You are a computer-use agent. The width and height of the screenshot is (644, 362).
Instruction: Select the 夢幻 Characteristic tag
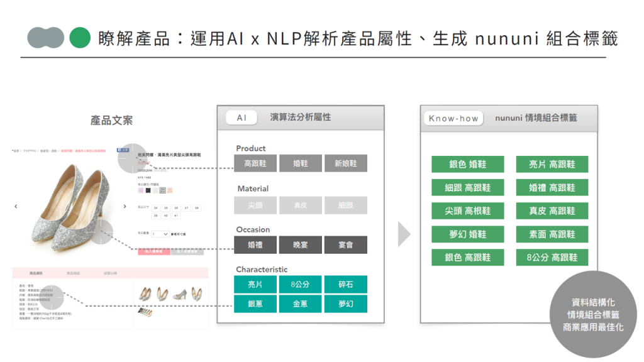(x=346, y=304)
